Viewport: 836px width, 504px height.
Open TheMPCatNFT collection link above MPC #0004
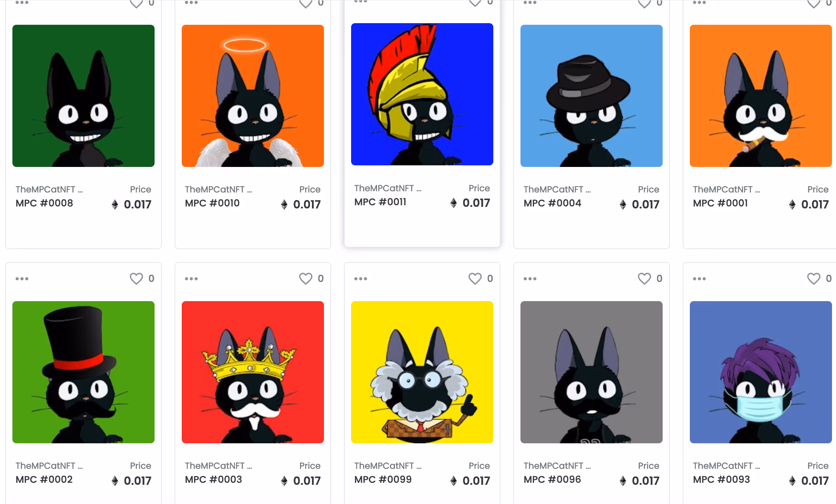click(557, 189)
